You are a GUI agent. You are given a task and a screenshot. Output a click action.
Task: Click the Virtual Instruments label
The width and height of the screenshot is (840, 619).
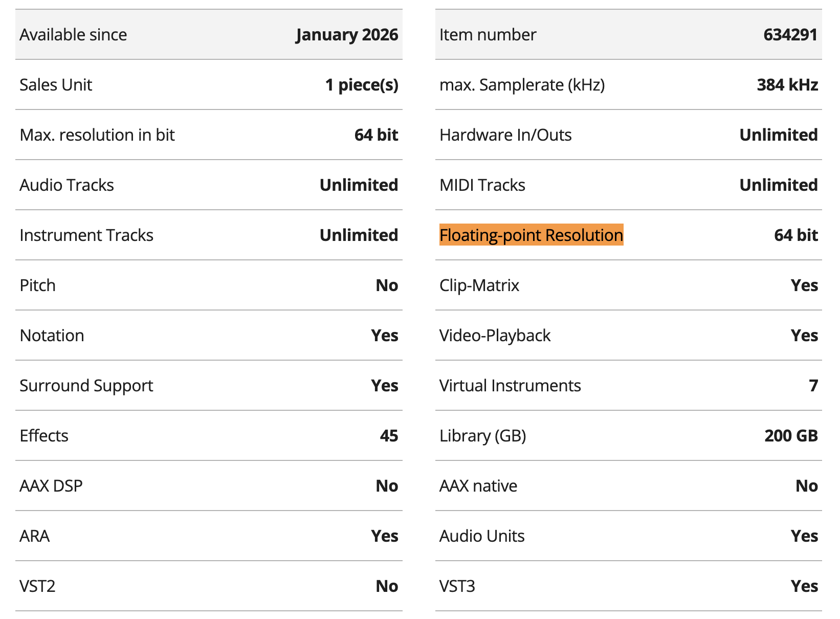click(510, 386)
